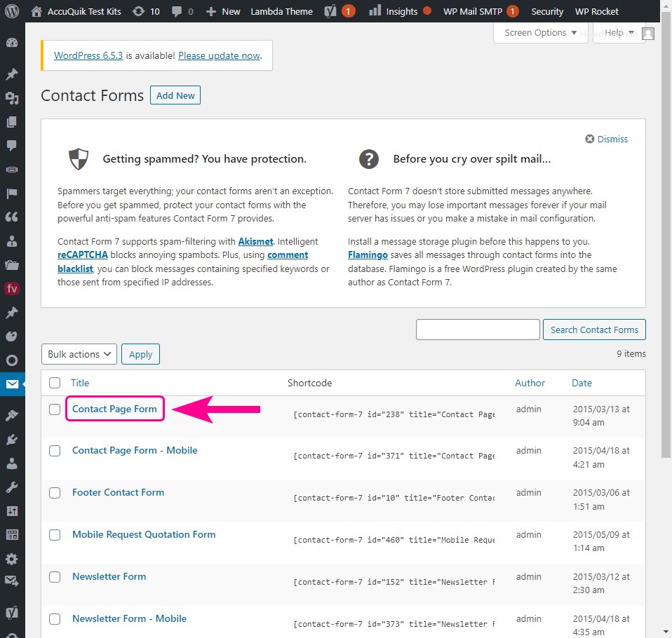This screenshot has width=672, height=638.
Task: Open the Security admin bar menu
Action: coord(547,12)
